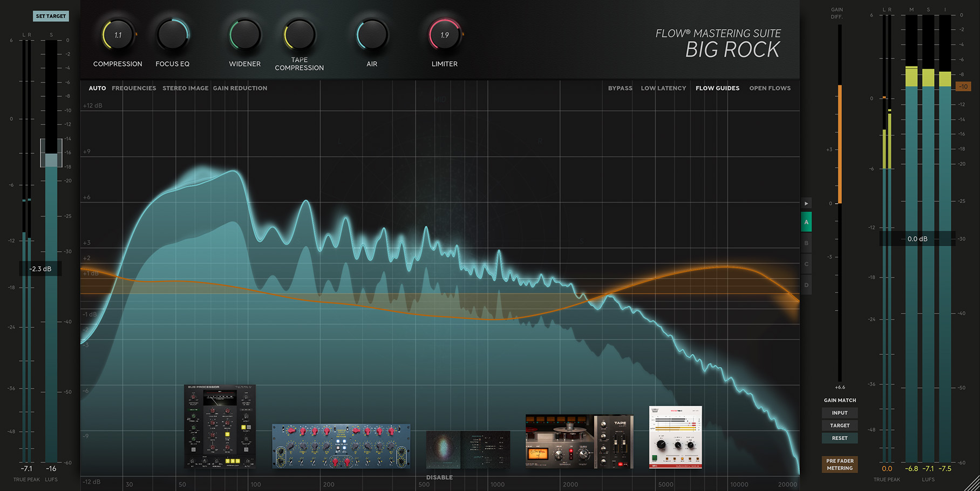Select snapshot slot A
The width and height of the screenshot is (980, 491).
pyautogui.click(x=806, y=222)
